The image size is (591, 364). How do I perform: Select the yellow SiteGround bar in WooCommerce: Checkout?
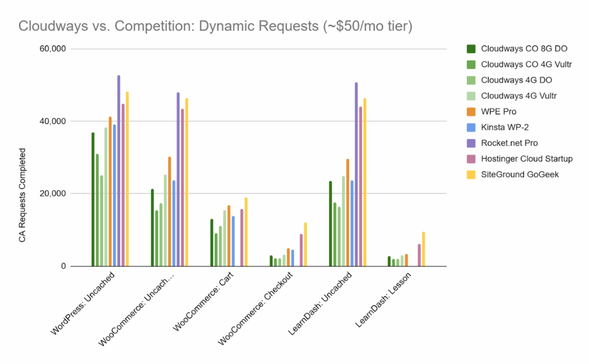[x=306, y=245]
